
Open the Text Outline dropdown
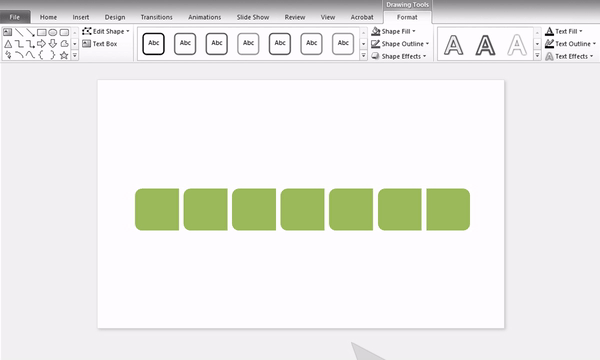click(570, 44)
